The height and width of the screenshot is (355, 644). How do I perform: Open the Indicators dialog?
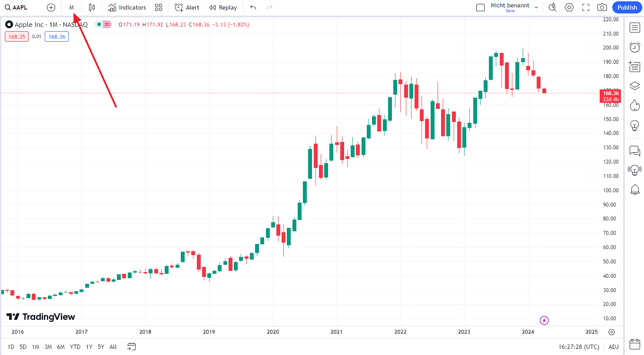click(127, 7)
